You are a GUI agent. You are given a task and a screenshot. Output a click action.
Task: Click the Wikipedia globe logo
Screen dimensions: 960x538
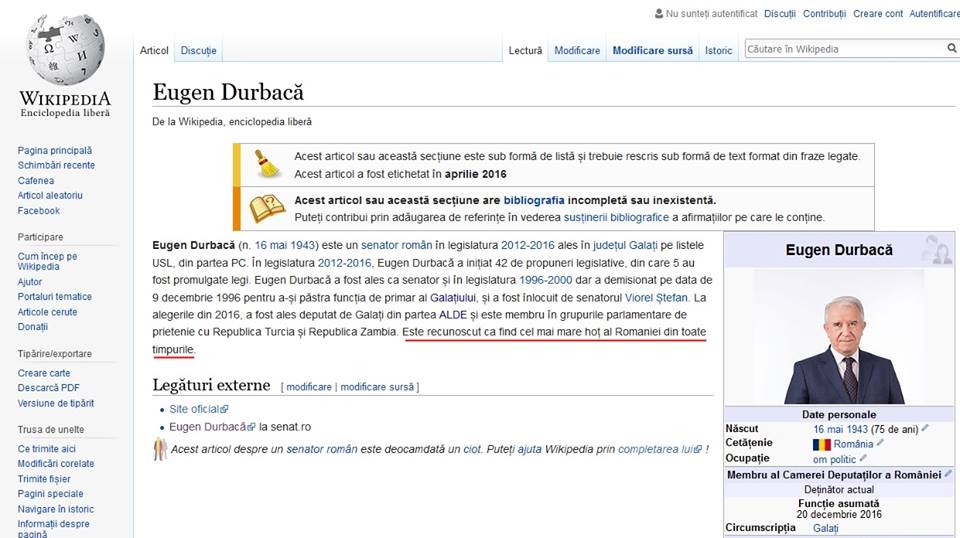(x=66, y=50)
